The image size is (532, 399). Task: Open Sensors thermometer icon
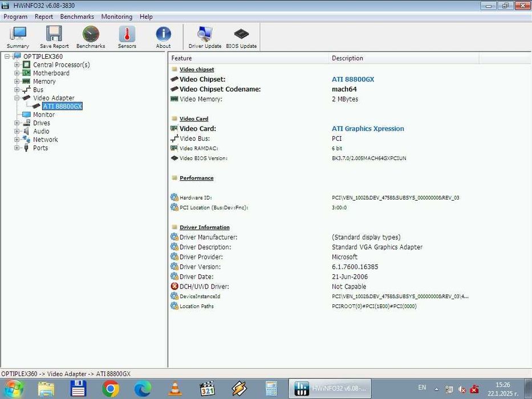coord(127,37)
